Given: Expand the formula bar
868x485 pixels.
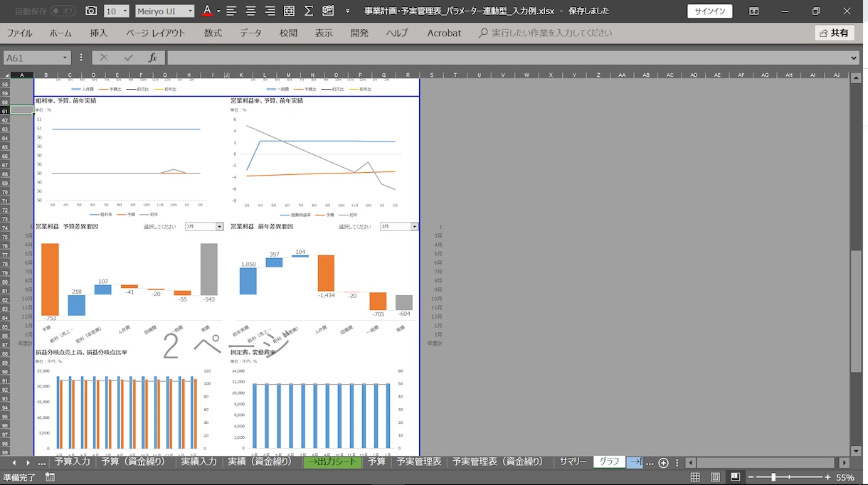Looking at the screenshot, I should coord(854,58).
